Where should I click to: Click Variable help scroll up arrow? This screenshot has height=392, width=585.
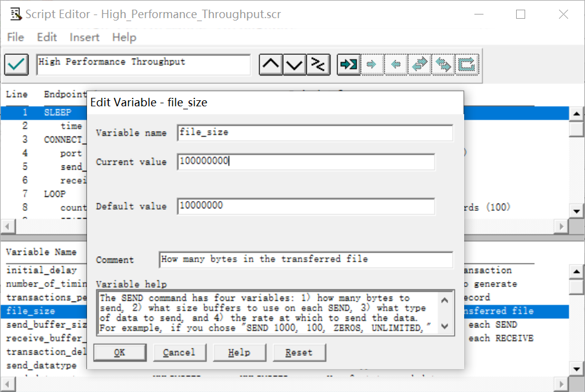[x=445, y=300]
